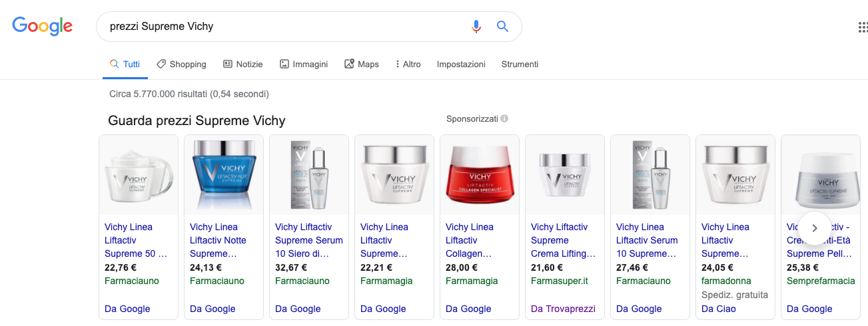Select the Tutti tab
The width and height of the screenshot is (868, 326).
(x=125, y=65)
